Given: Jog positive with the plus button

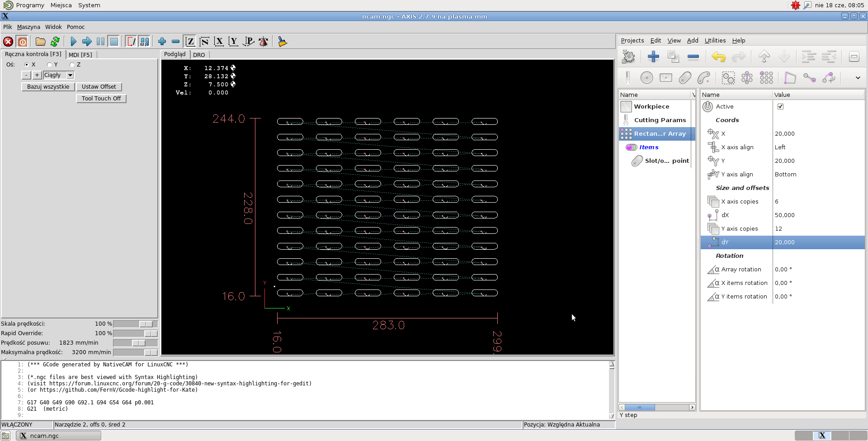Looking at the screenshot, I should pyautogui.click(x=37, y=75).
